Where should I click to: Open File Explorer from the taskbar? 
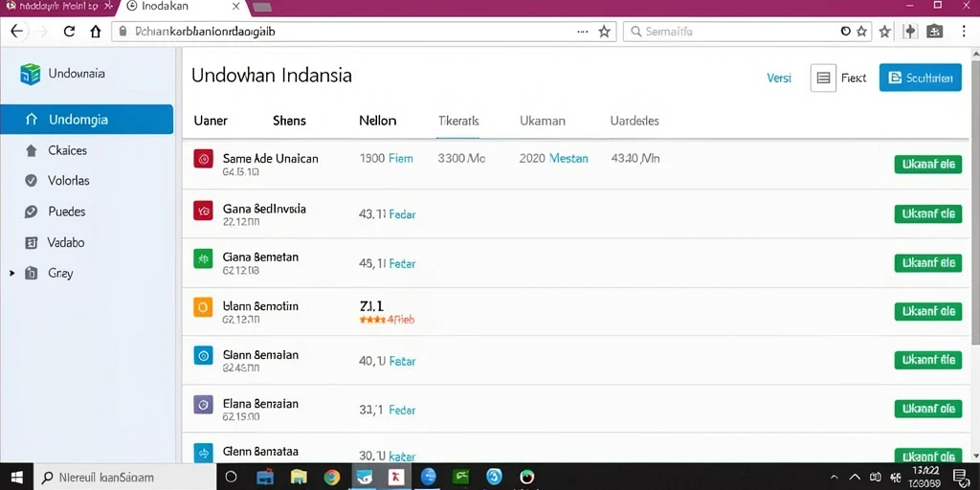pyautogui.click(x=299, y=478)
